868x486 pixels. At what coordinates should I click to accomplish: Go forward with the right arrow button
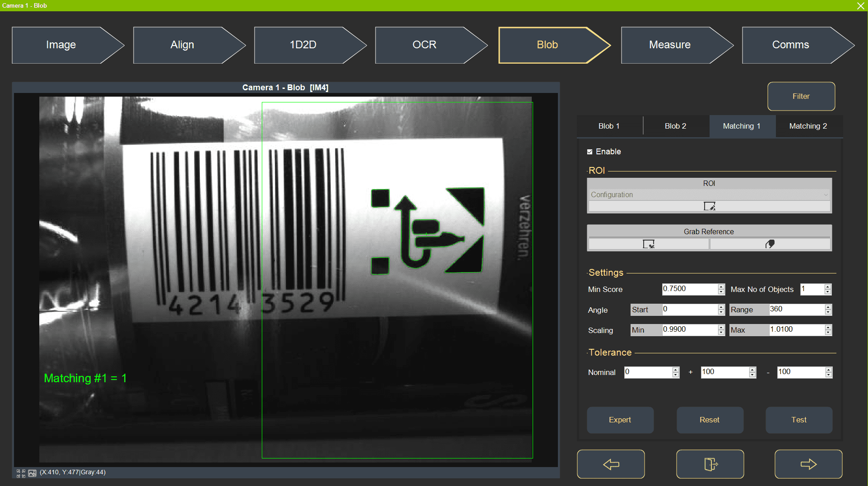[808, 464]
